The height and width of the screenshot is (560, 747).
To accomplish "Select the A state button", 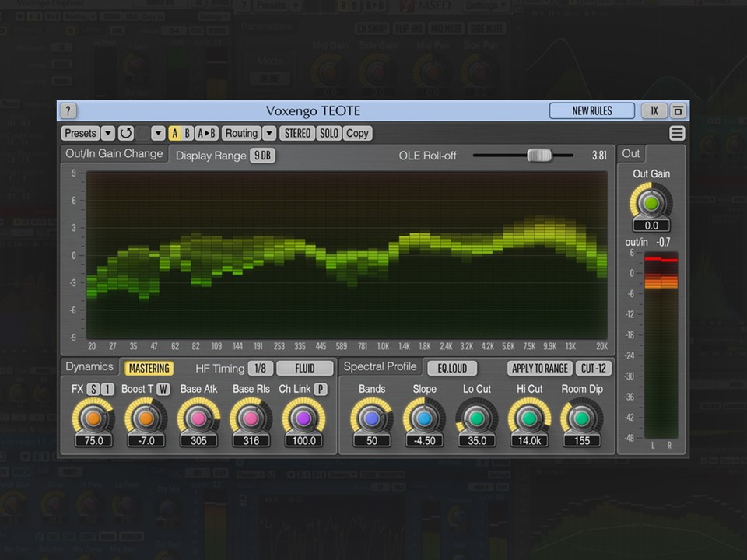I will click(x=175, y=133).
